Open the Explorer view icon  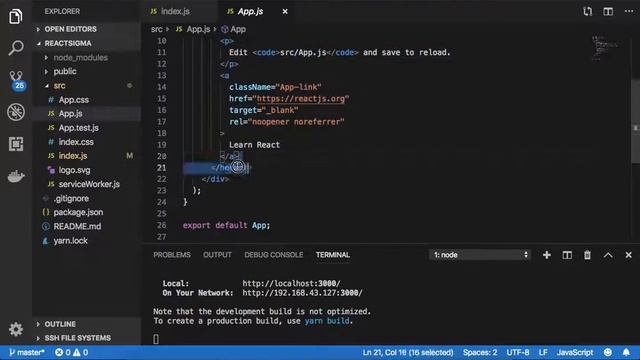pos(16,16)
